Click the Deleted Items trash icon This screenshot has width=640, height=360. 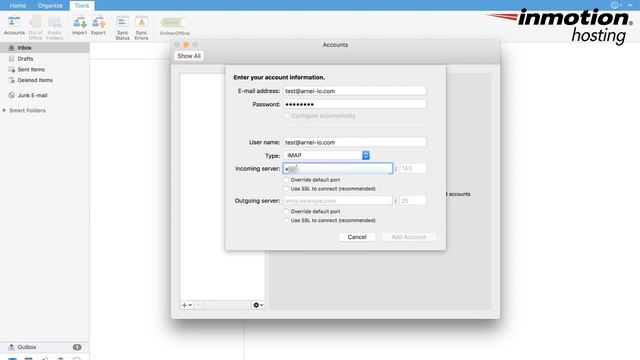point(11,80)
